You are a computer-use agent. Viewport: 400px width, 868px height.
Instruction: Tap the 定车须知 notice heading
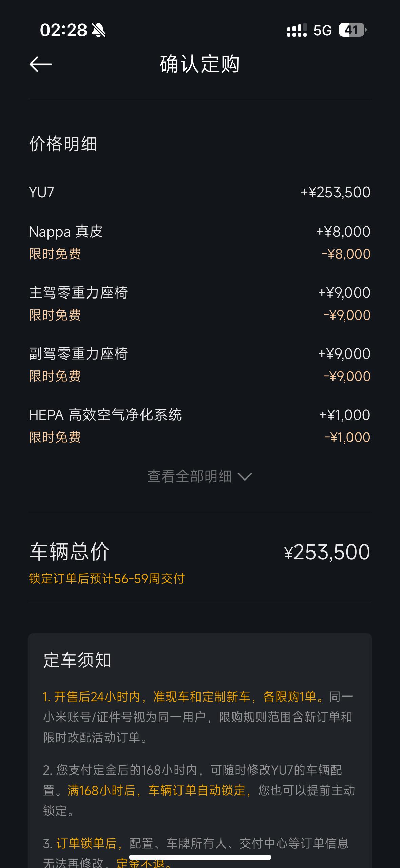(x=77, y=660)
